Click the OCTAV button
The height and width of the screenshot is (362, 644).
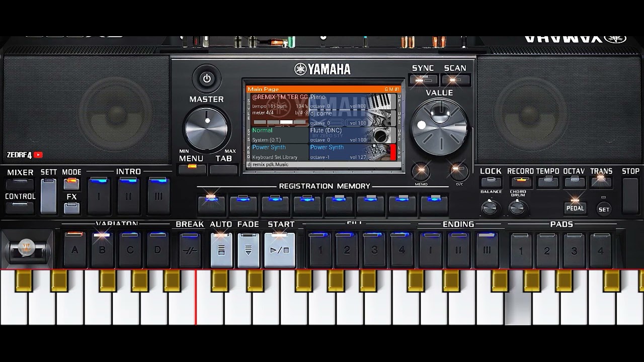coord(575,182)
